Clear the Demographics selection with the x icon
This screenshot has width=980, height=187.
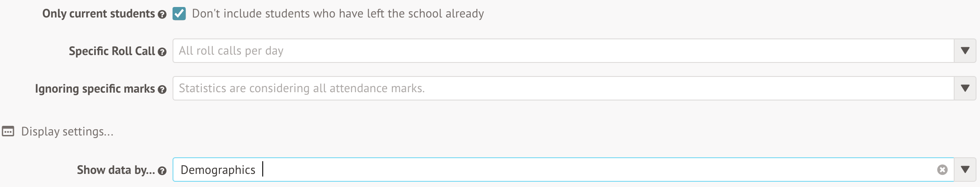(942, 170)
